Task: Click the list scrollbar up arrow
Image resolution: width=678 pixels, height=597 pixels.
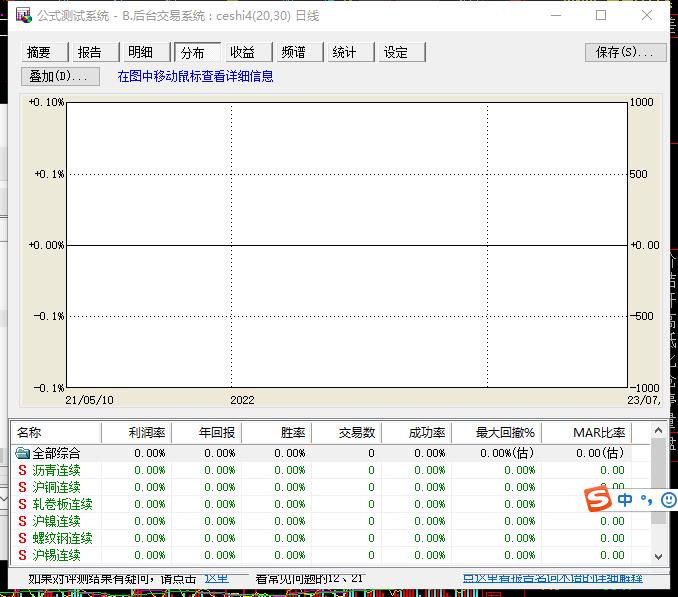Action: tap(659, 431)
